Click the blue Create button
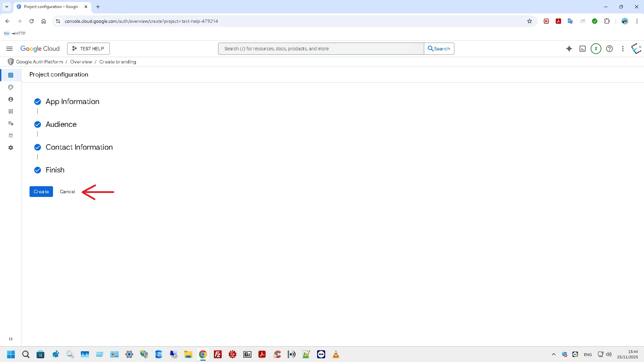Image resolution: width=644 pixels, height=362 pixels. tap(41, 192)
